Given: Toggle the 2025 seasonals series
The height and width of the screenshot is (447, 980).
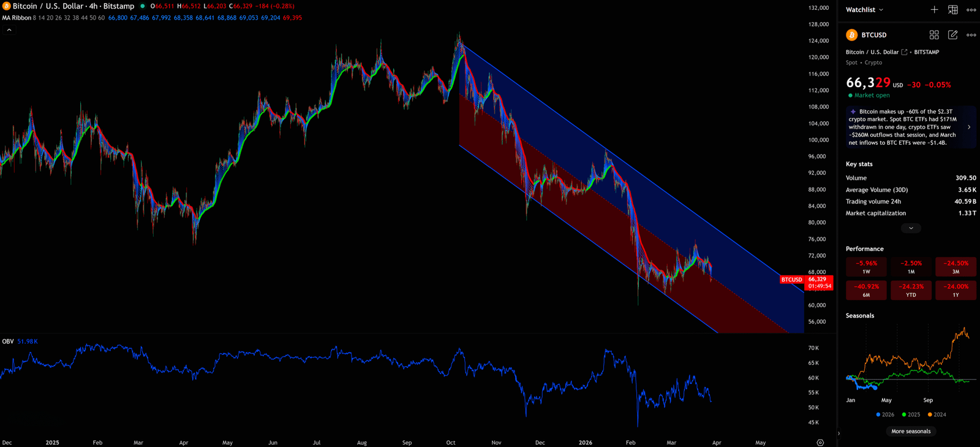Looking at the screenshot, I should [x=911, y=415].
